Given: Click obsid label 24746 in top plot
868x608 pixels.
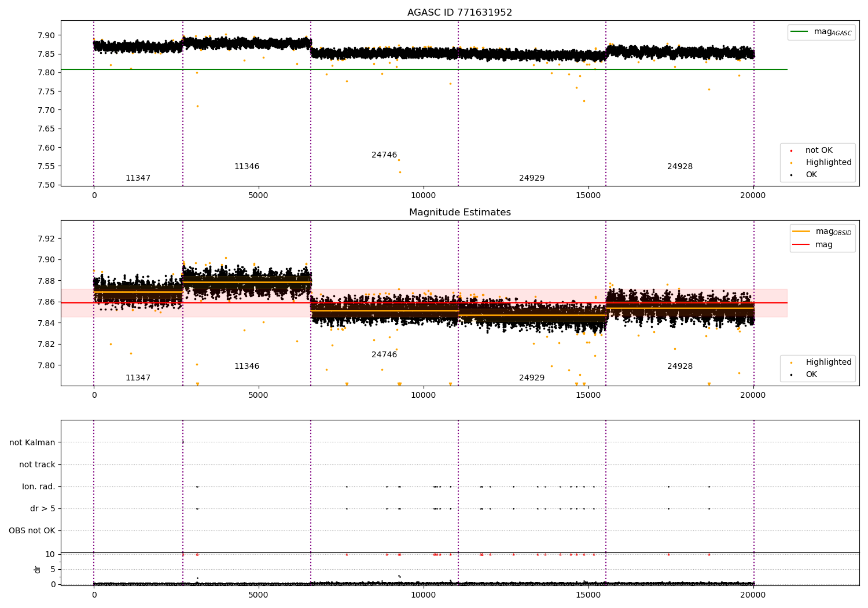Looking at the screenshot, I should 384,155.
